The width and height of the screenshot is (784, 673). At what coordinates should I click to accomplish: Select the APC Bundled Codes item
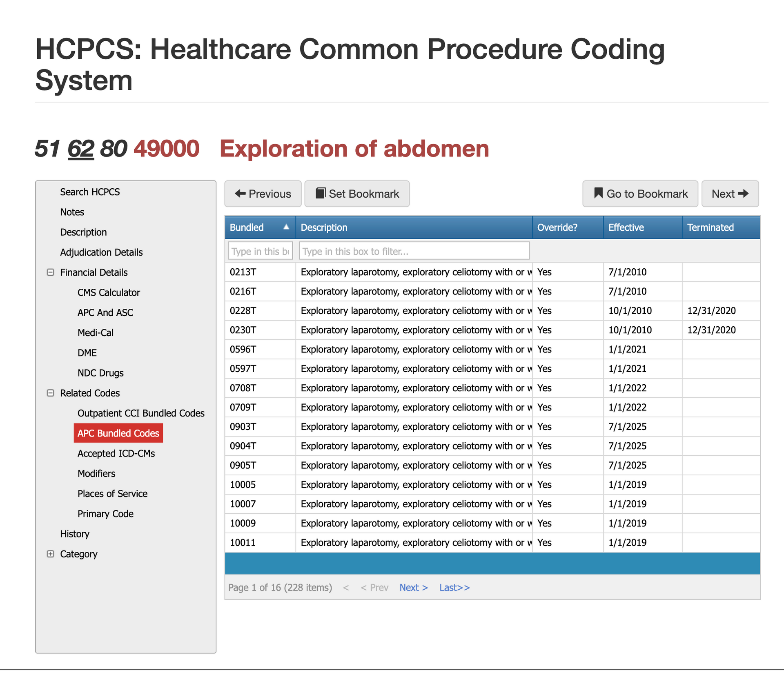coord(118,433)
